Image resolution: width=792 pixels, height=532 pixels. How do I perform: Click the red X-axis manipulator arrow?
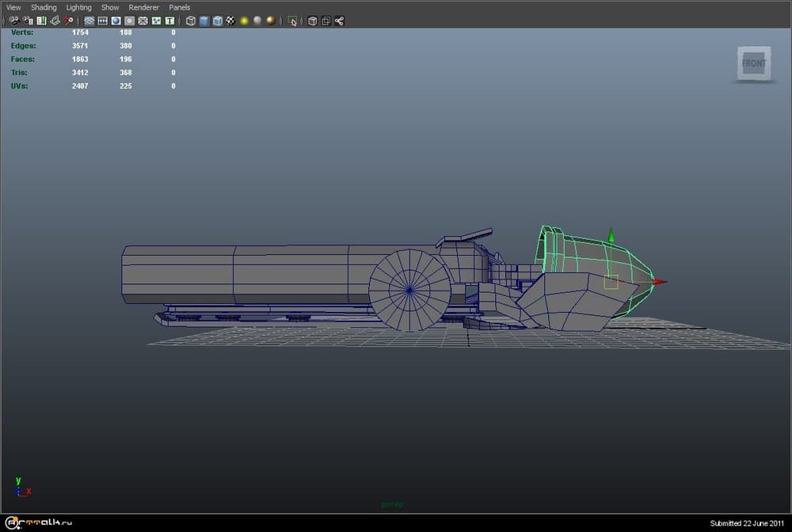click(x=660, y=282)
